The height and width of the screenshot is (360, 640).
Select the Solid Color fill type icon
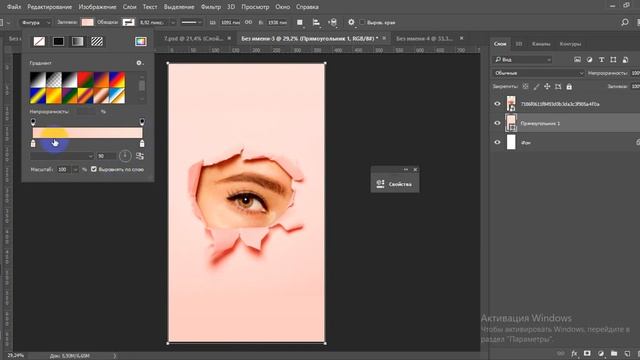[x=58, y=41]
